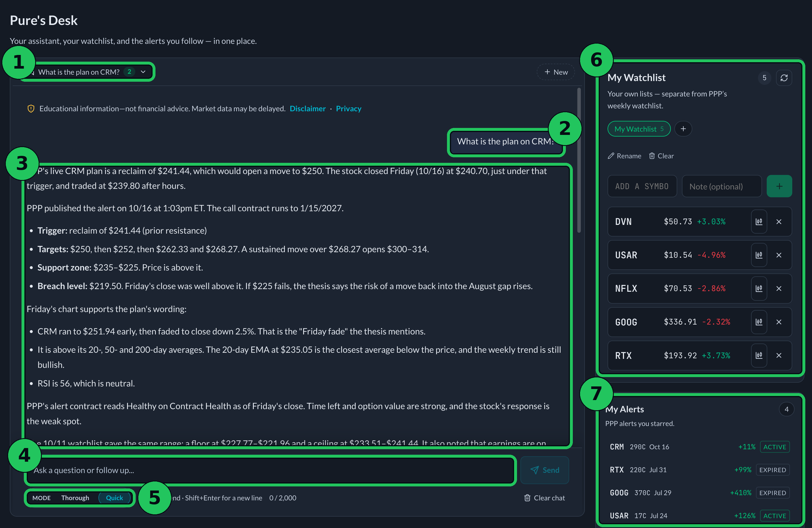Open the chart icon for GOOG
Viewport: 812px width, 528px height.
pos(759,322)
